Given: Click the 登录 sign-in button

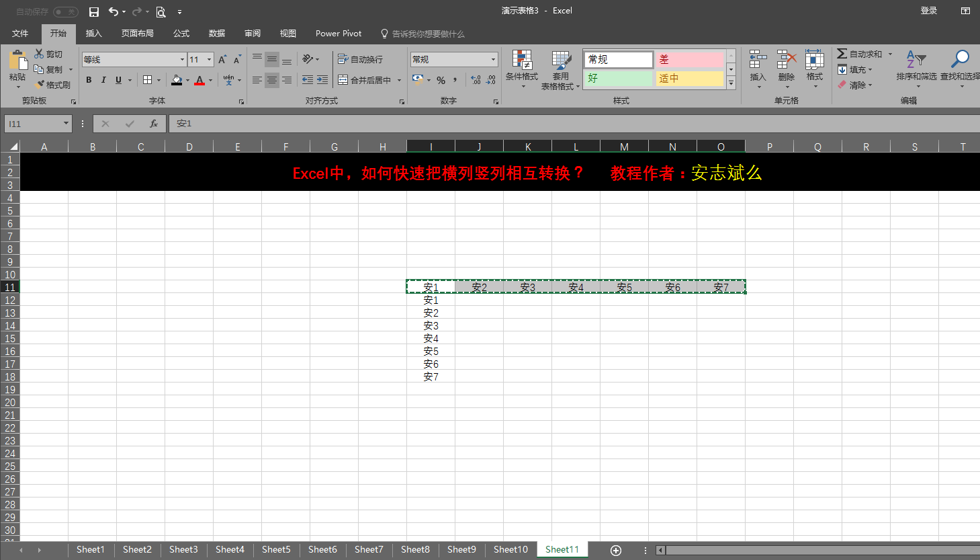Looking at the screenshot, I should click(929, 11).
